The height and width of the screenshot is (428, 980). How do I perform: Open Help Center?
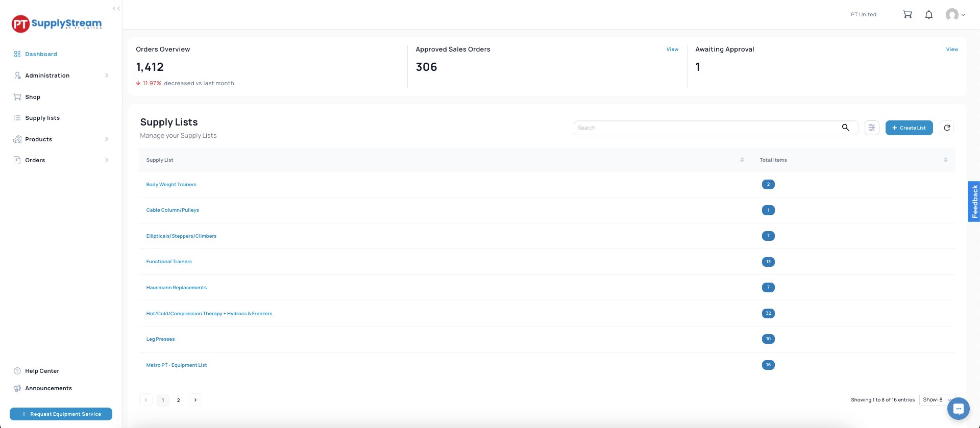tap(42, 371)
